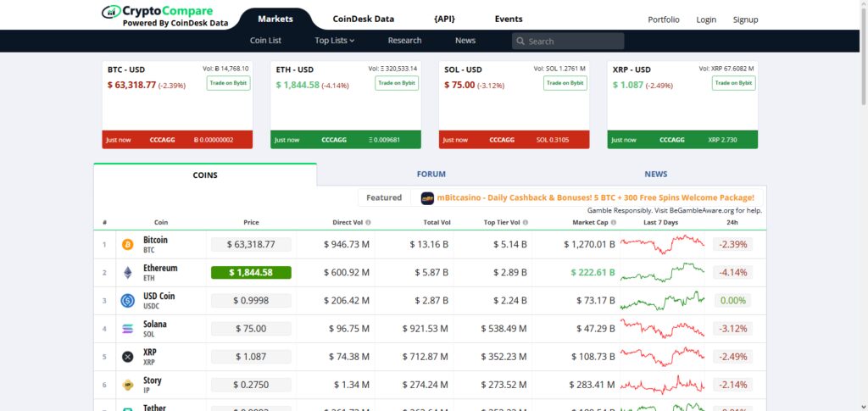Open the Coin List menu item

[265, 41]
